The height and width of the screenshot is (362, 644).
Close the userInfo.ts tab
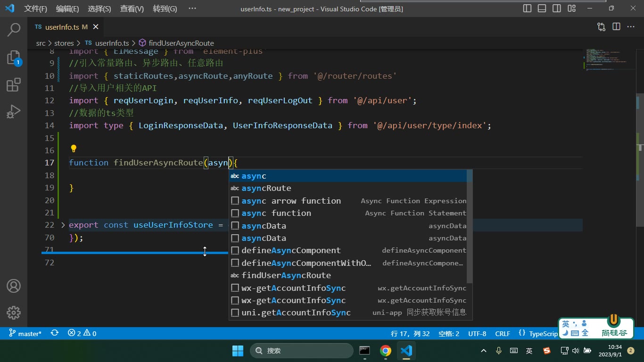point(96,27)
